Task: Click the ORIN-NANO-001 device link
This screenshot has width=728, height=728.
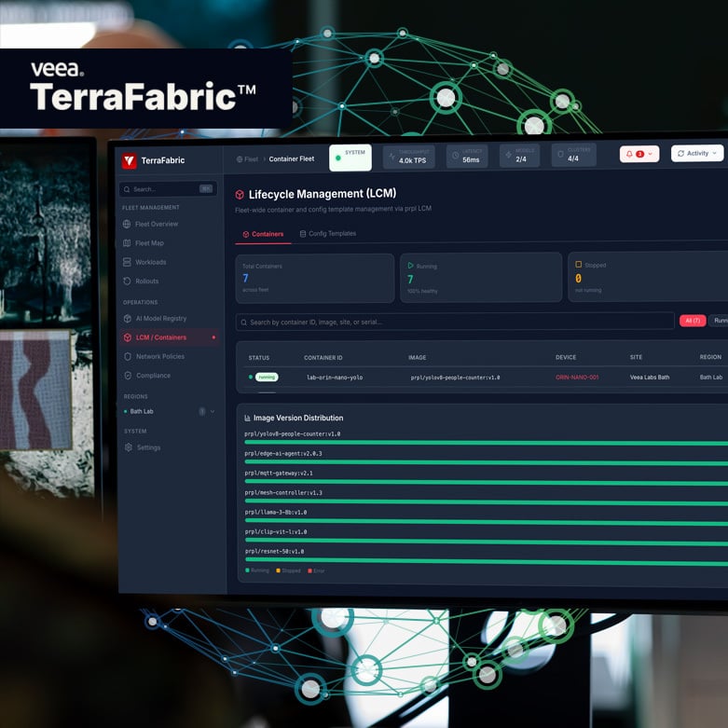Action: click(577, 378)
